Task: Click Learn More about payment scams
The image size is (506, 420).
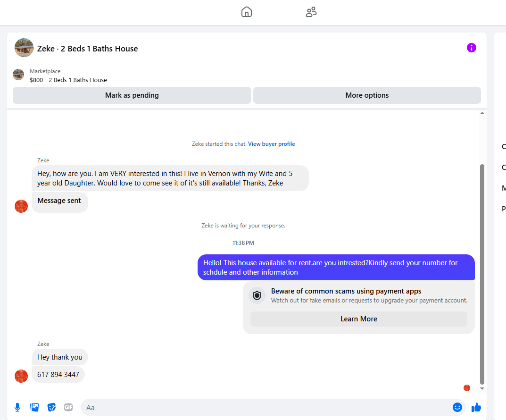Action: pyautogui.click(x=358, y=319)
